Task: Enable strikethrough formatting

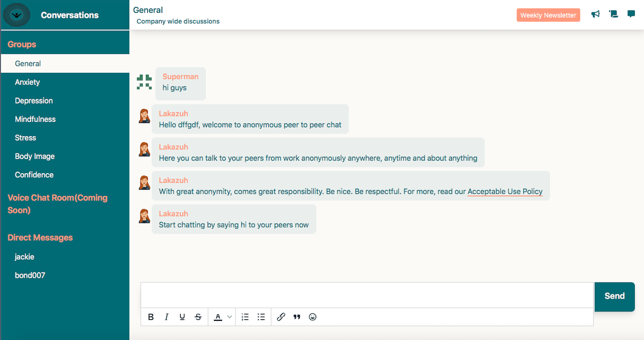Action: point(198,317)
